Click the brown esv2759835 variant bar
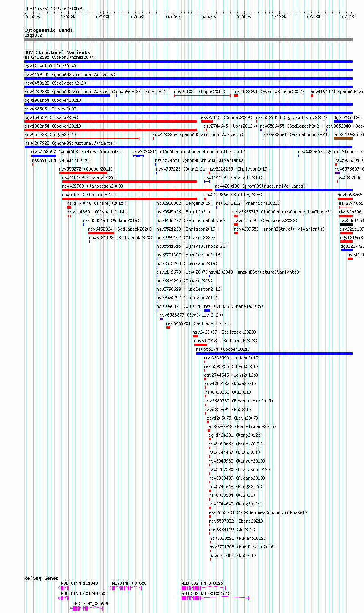This screenshot has width=364, height=613. point(343,139)
